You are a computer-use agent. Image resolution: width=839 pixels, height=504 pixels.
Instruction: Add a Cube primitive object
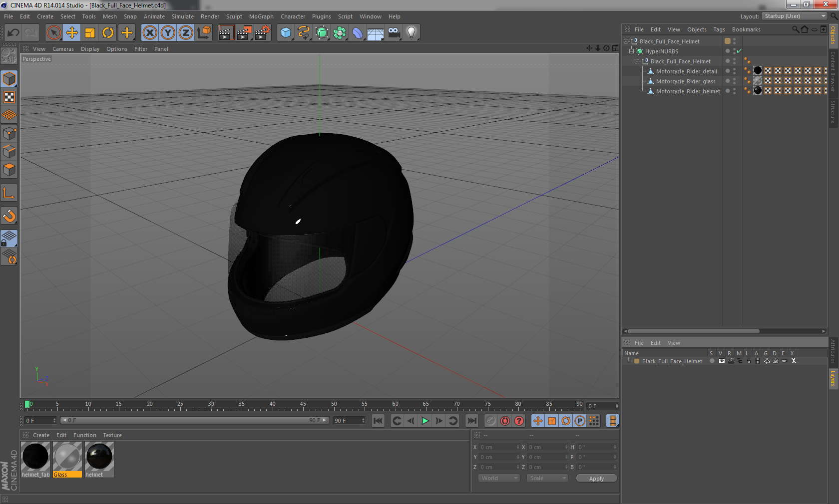(x=286, y=33)
